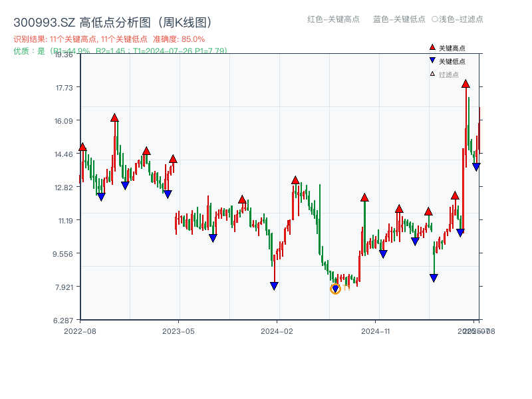The width and height of the screenshot is (532, 399).
Task: Click the chart title 300993.SZ 高低点分析图
Action: 112,23
